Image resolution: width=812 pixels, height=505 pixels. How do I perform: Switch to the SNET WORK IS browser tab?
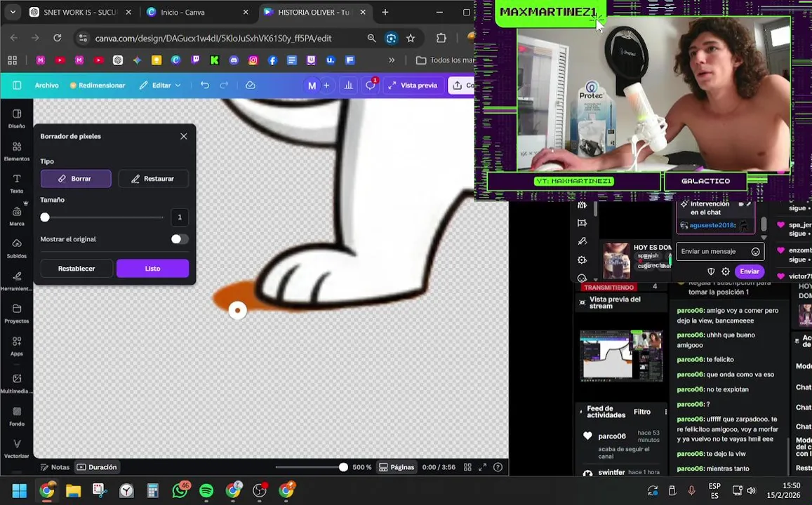click(80, 13)
